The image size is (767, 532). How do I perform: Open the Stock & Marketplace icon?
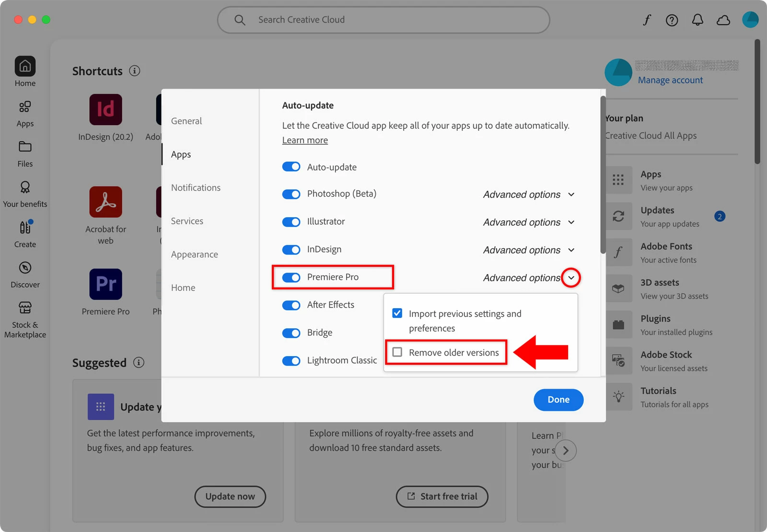point(25,307)
